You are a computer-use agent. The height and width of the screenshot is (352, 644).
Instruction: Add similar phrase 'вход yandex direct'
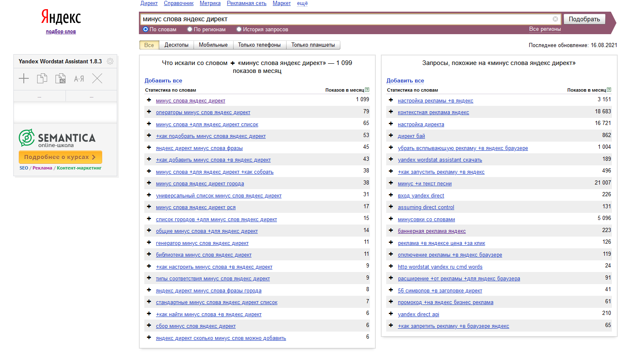391,195
